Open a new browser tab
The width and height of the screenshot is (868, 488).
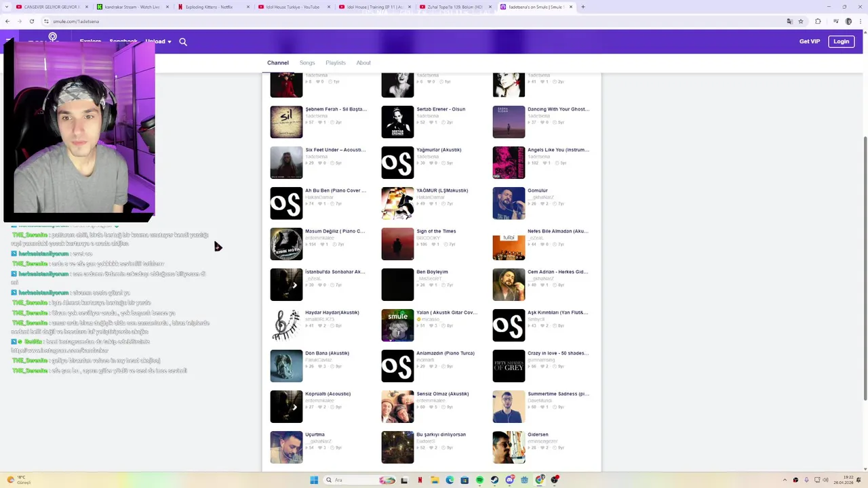583,7
